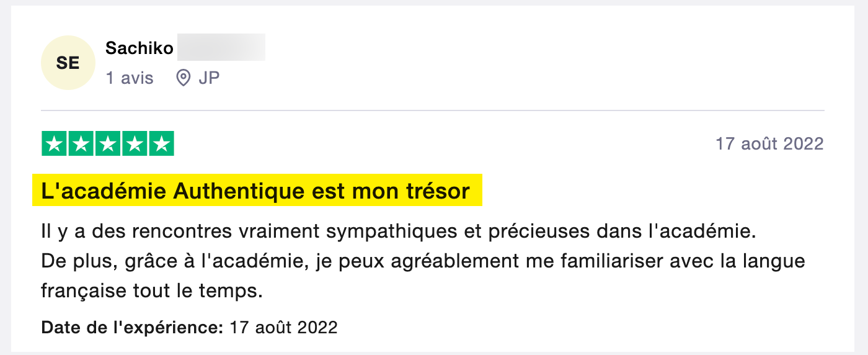Click the sentence beginning "Il y a des rencontres"
This screenshot has width=868, height=355.
pos(399,232)
